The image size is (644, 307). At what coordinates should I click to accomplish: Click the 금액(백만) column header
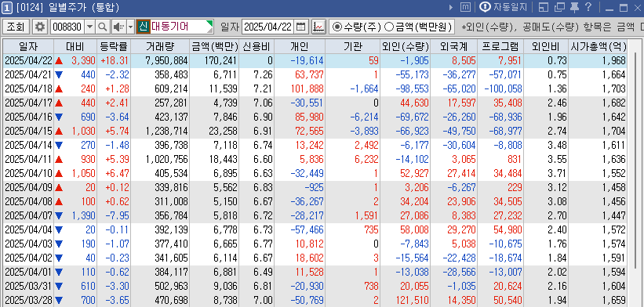[x=213, y=46]
